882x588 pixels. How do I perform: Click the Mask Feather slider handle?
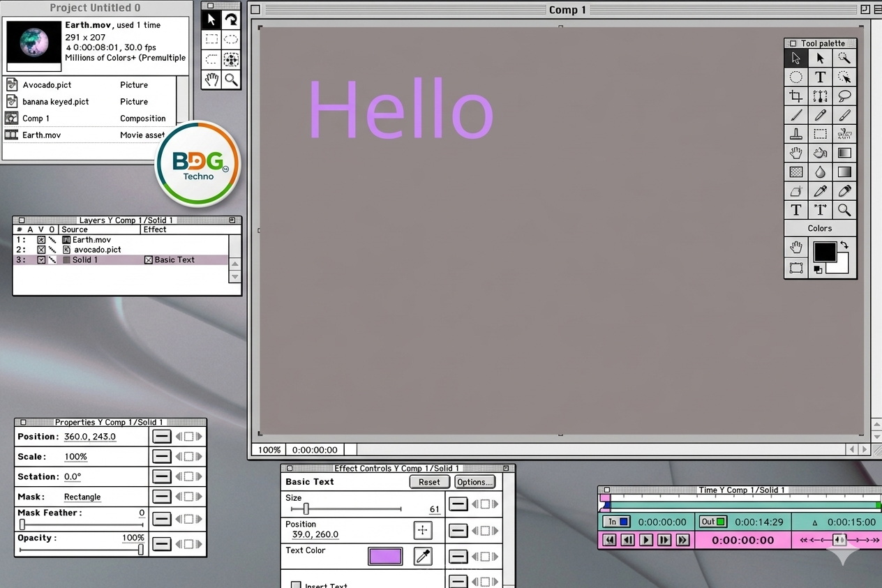[22, 524]
